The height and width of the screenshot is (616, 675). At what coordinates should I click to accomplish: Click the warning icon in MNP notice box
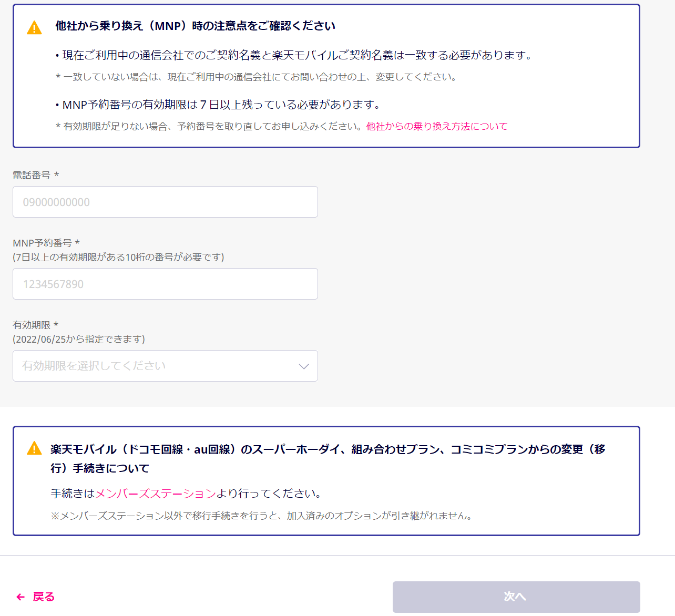34,27
